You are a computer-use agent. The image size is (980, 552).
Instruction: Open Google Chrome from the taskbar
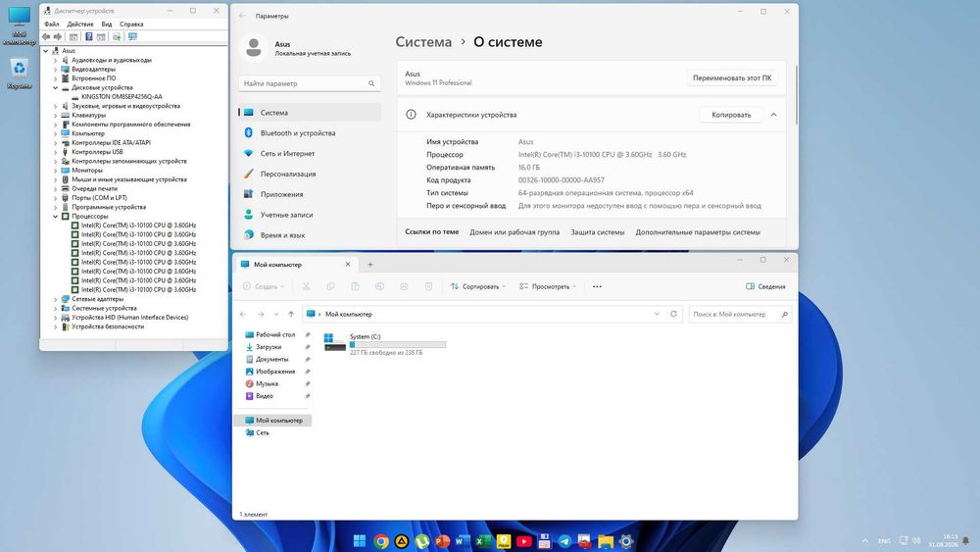tap(380, 541)
